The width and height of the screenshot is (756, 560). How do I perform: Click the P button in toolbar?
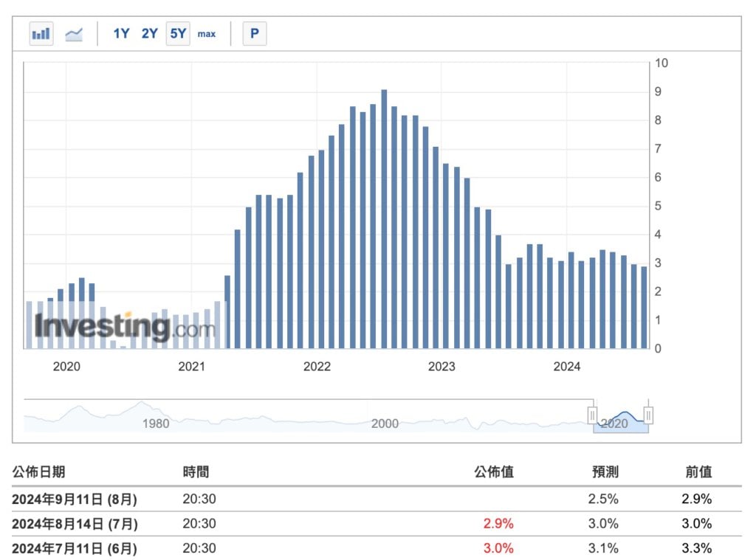tap(255, 33)
